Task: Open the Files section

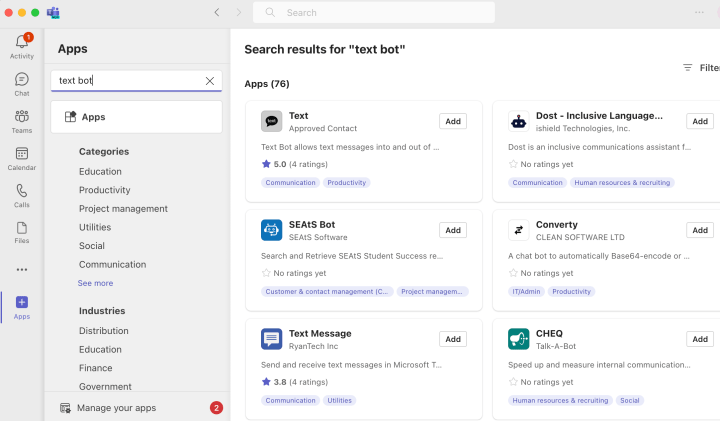Action: click(22, 232)
